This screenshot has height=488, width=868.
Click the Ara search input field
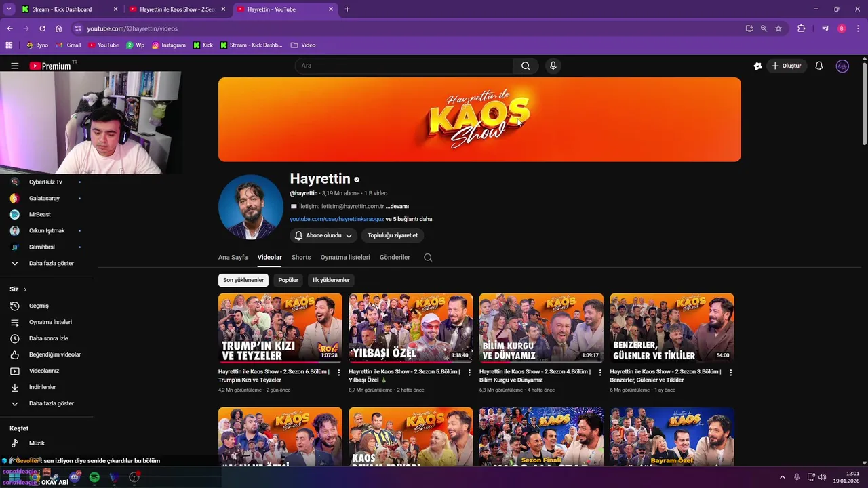(x=404, y=66)
